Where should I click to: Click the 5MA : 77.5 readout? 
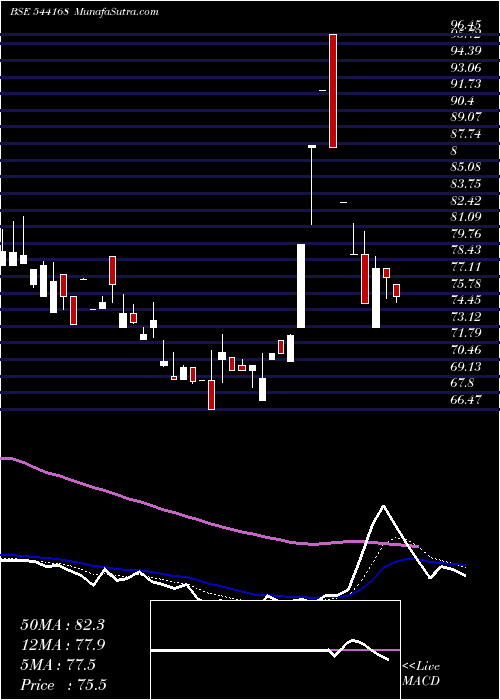tap(58, 665)
